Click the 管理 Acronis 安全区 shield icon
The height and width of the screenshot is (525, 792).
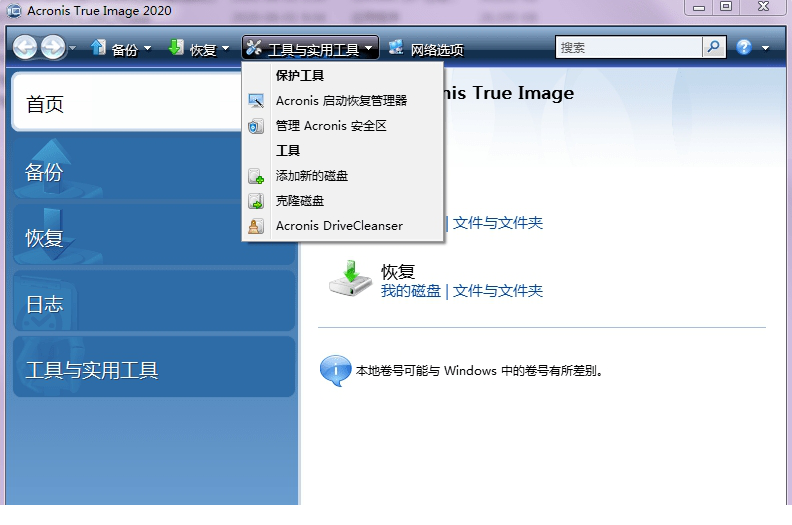[256, 126]
